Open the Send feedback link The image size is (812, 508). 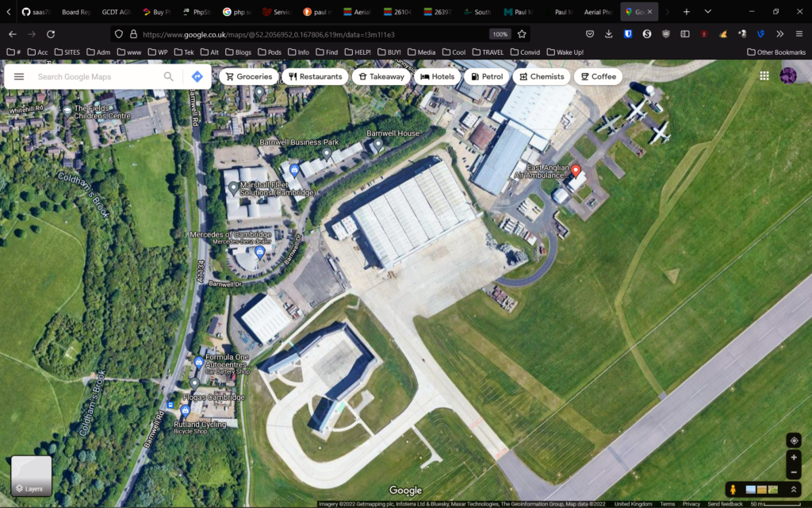(x=725, y=504)
